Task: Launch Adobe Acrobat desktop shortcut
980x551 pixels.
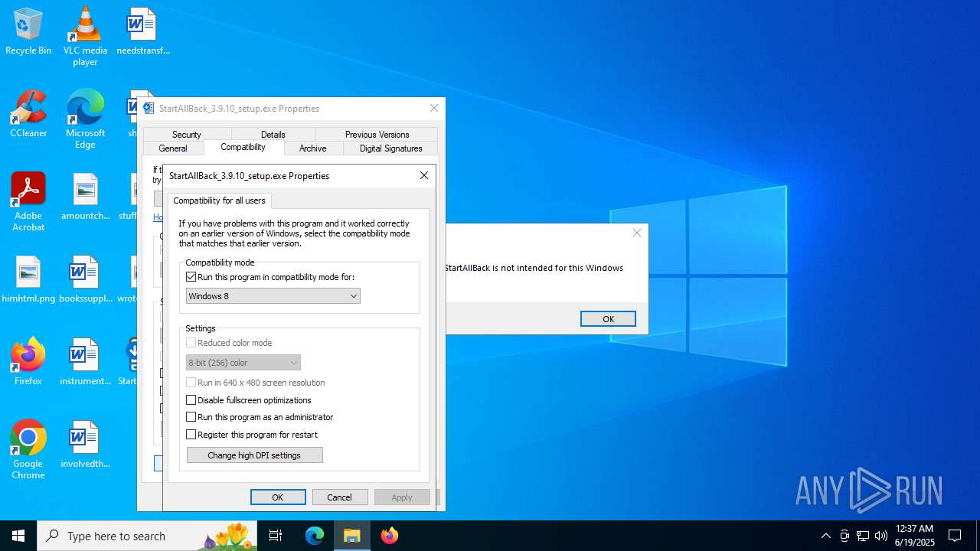Action: click(28, 202)
